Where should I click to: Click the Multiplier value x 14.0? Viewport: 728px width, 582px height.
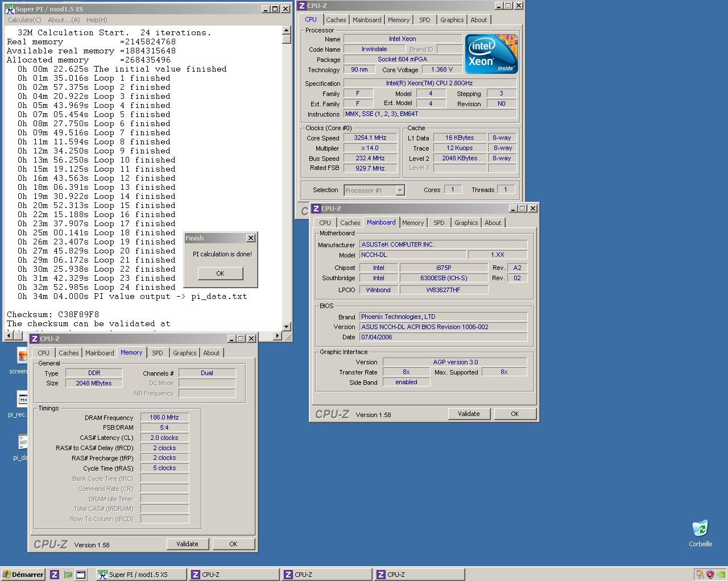[370, 148]
